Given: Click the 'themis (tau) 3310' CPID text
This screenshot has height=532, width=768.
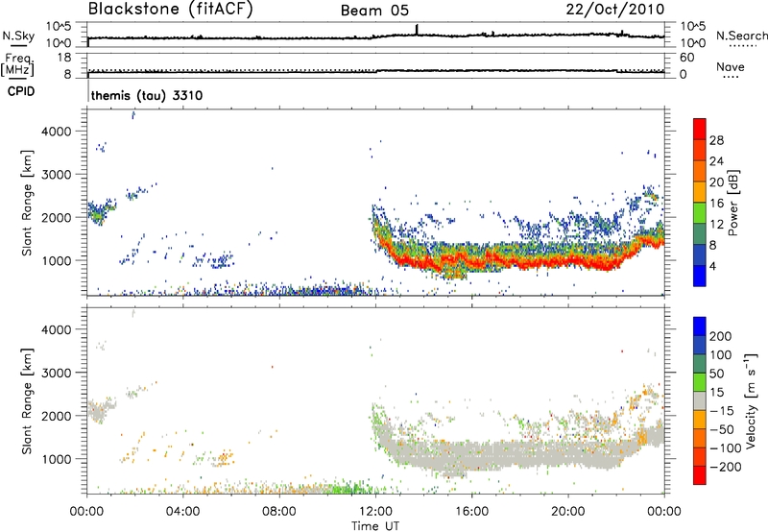Looking at the screenshot, I should click(x=147, y=95).
